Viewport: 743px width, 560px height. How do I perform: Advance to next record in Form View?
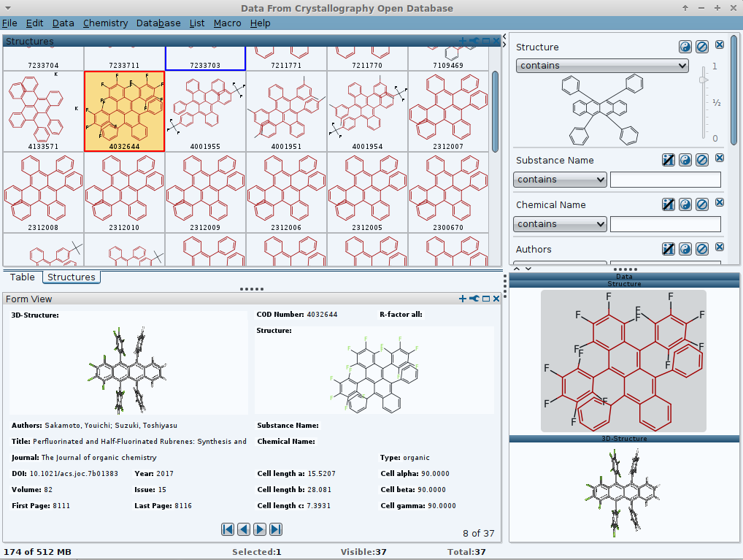click(x=260, y=529)
